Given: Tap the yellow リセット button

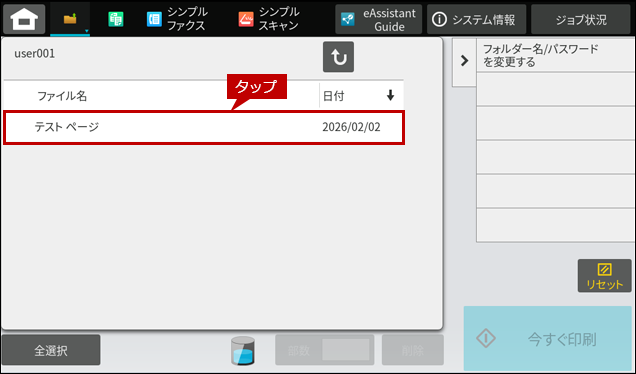Looking at the screenshot, I should (x=604, y=276).
